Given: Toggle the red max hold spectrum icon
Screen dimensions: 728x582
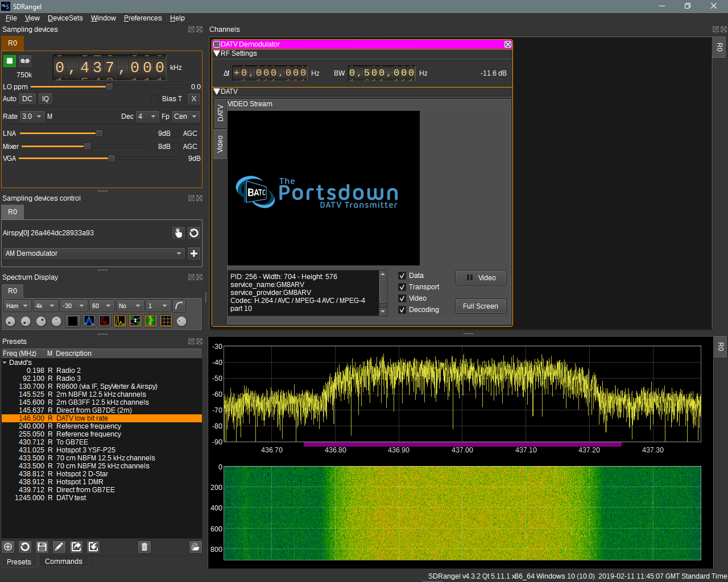Looking at the screenshot, I should click(x=105, y=321).
